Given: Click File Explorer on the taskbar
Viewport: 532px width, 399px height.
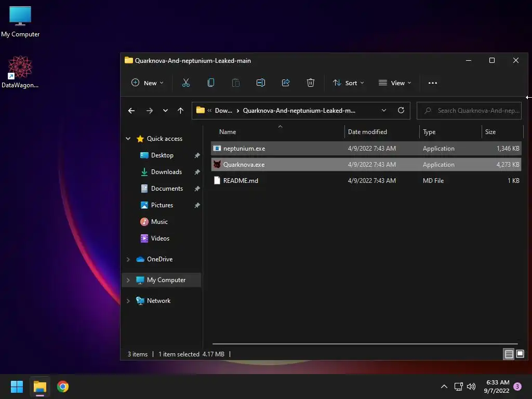Looking at the screenshot, I should click(39, 387).
